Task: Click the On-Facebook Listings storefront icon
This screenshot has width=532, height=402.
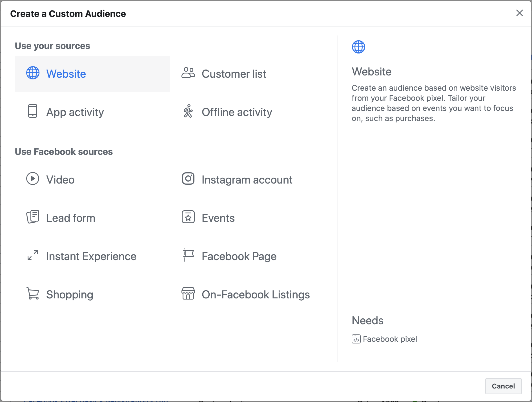Action: point(188,293)
